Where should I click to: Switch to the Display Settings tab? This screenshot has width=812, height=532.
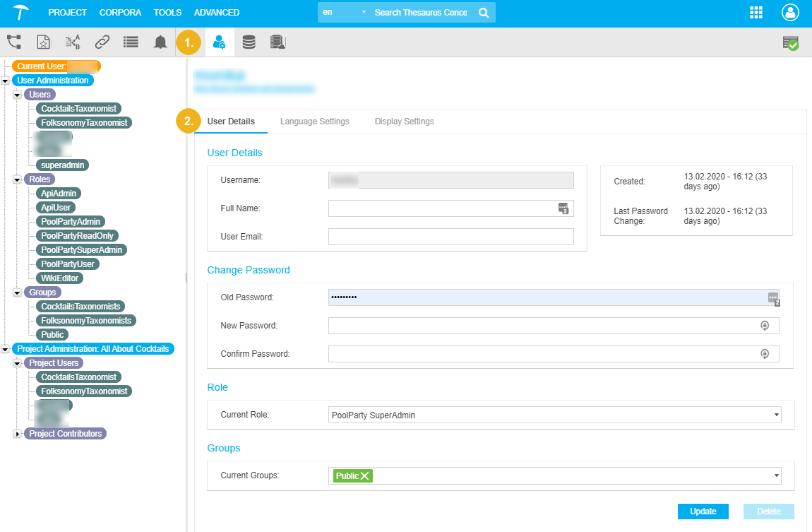404,122
